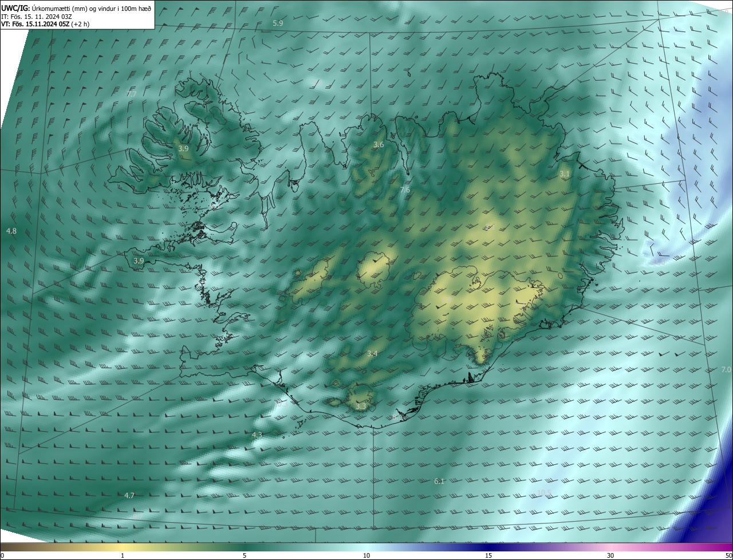Click the '1' label on the color scale
The height and width of the screenshot is (560, 733).
[x=123, y=555]
